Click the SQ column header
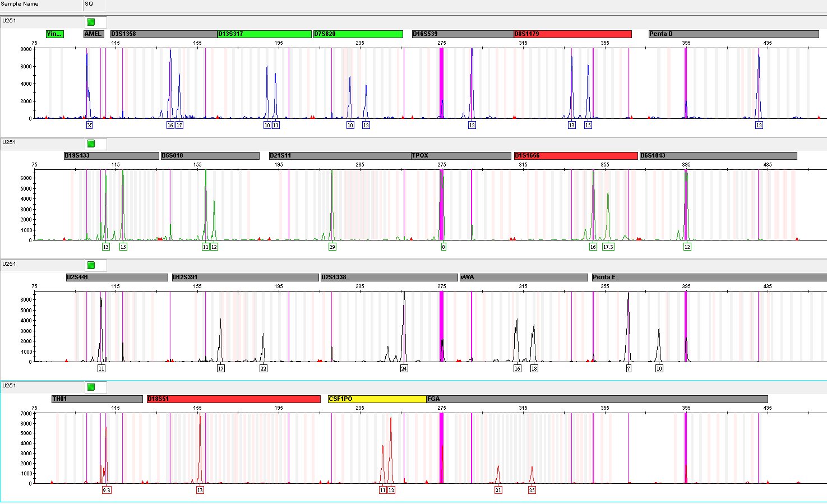 click(89, 4)
